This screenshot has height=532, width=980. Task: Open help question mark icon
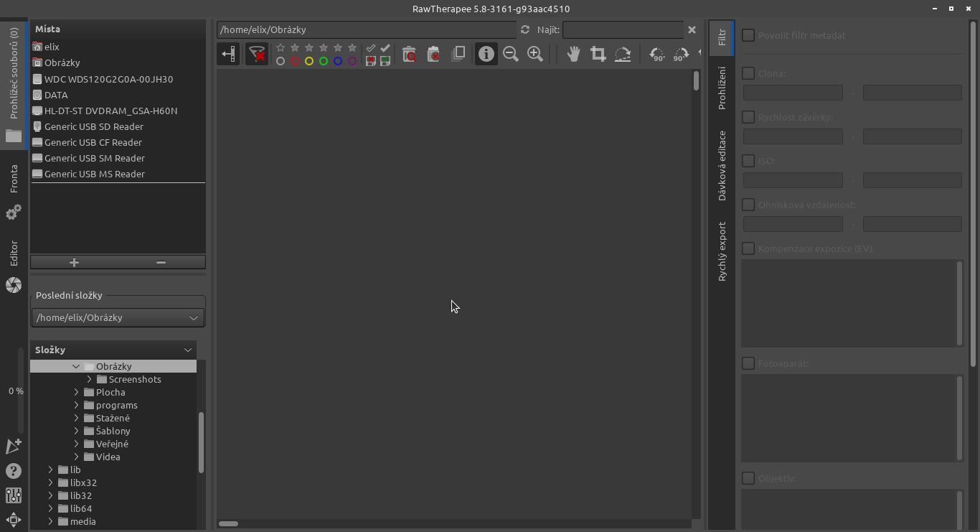[14, 471]
